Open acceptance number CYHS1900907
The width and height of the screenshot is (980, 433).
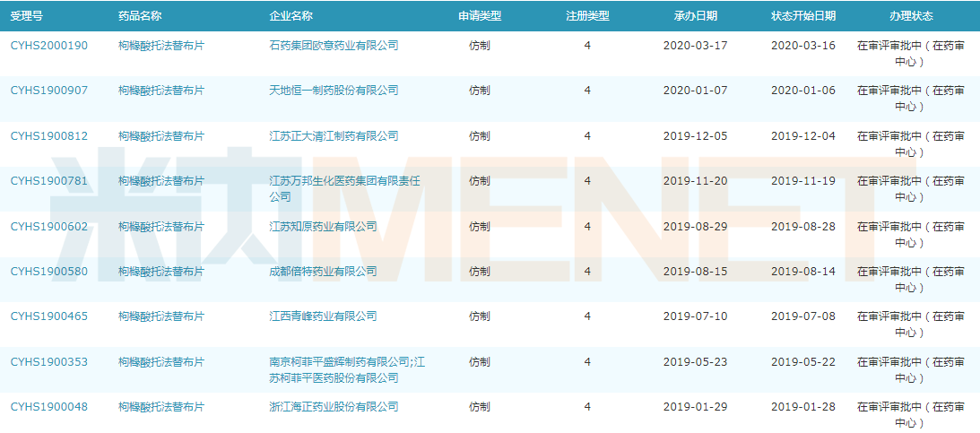(48, 91)
